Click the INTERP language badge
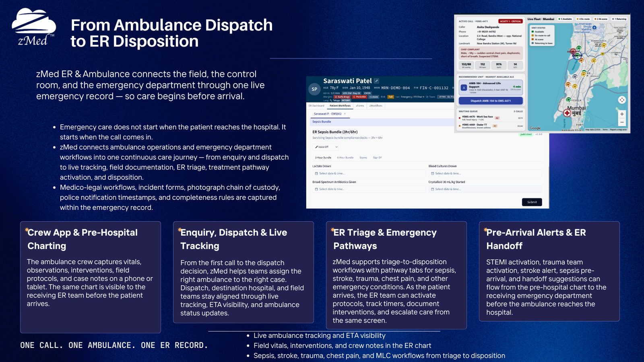The height and width of the screenshot is (362, 644). [346, 101]
